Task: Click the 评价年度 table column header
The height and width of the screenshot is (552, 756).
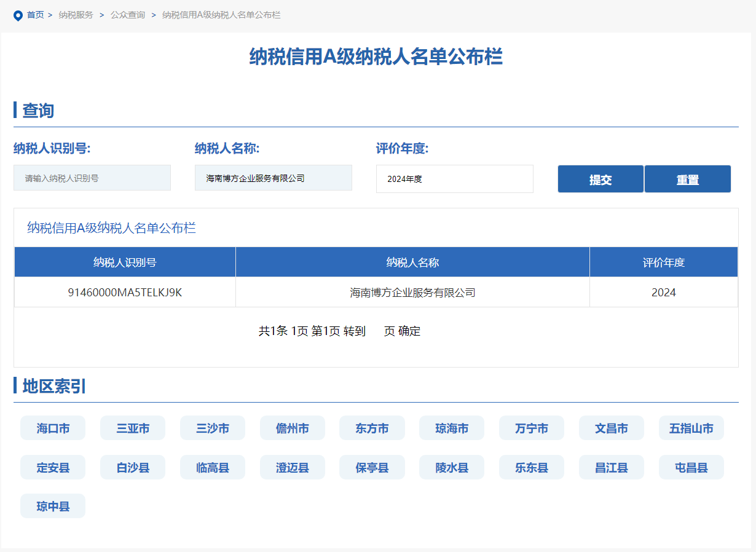Action: point(664,262)
